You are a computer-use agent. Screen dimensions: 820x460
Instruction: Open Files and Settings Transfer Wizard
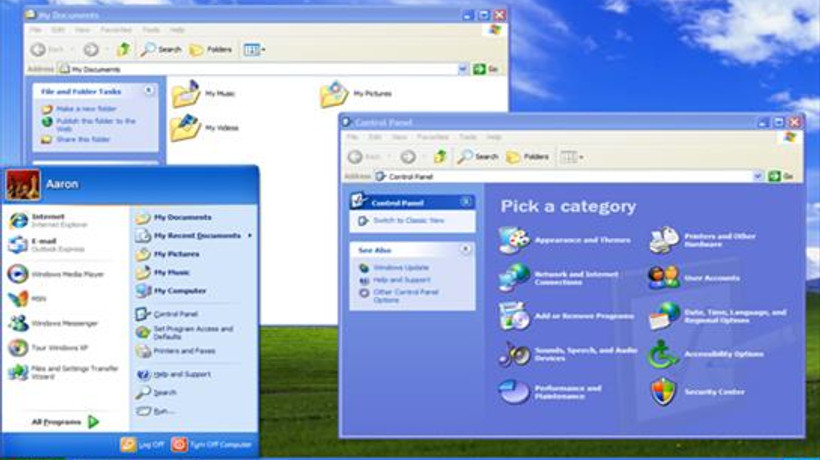[x=63, y=372]
